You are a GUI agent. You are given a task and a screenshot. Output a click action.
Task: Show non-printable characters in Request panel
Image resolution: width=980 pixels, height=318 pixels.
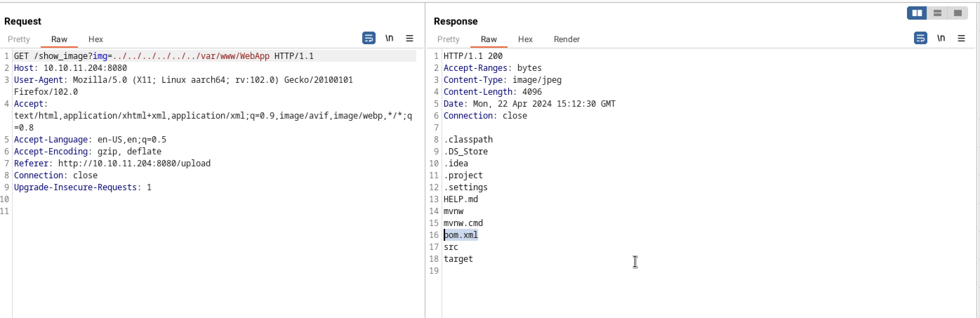click(x=389, y=38)
